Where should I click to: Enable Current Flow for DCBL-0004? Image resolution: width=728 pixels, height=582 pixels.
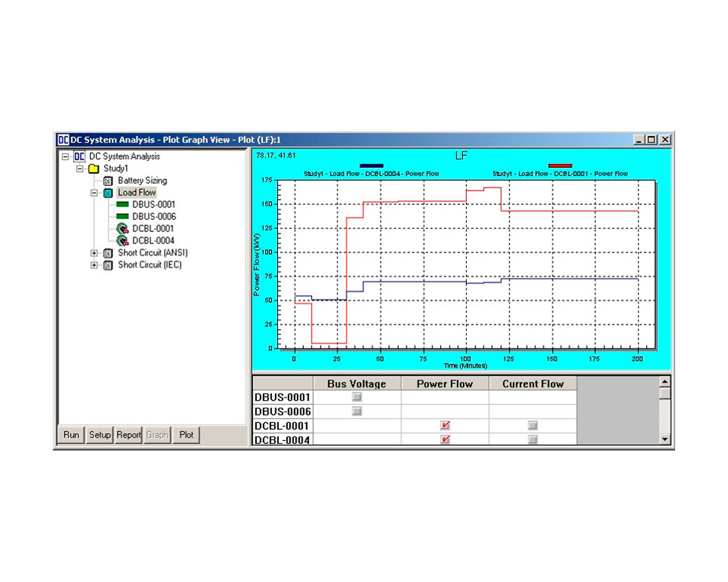pyautogui.click(x=533, y=439)
